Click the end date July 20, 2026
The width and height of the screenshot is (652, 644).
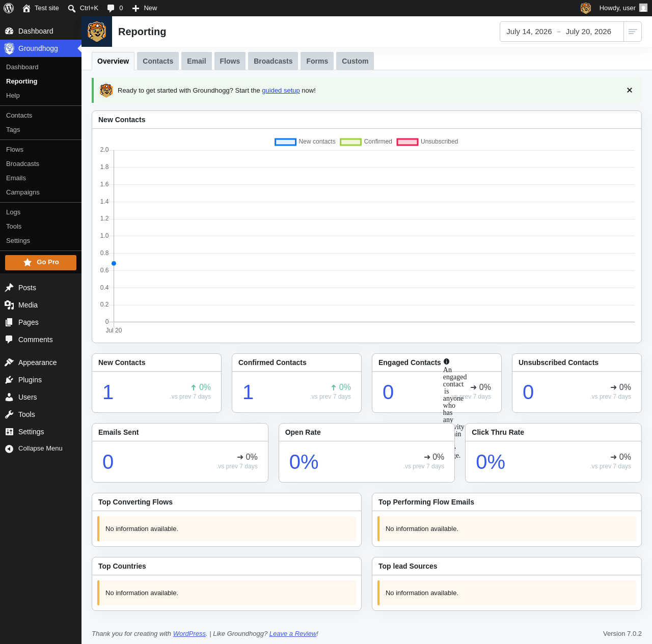point(588,32)
